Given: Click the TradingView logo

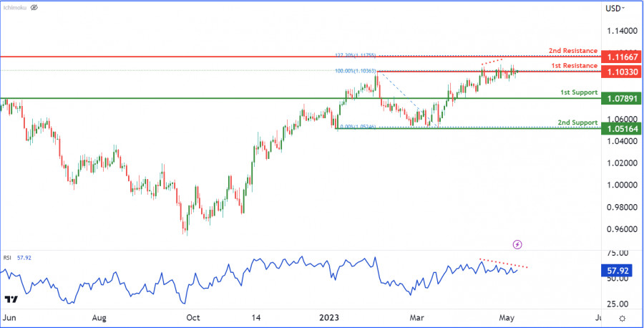Looking at the screenshot, I should click(11, 299).
